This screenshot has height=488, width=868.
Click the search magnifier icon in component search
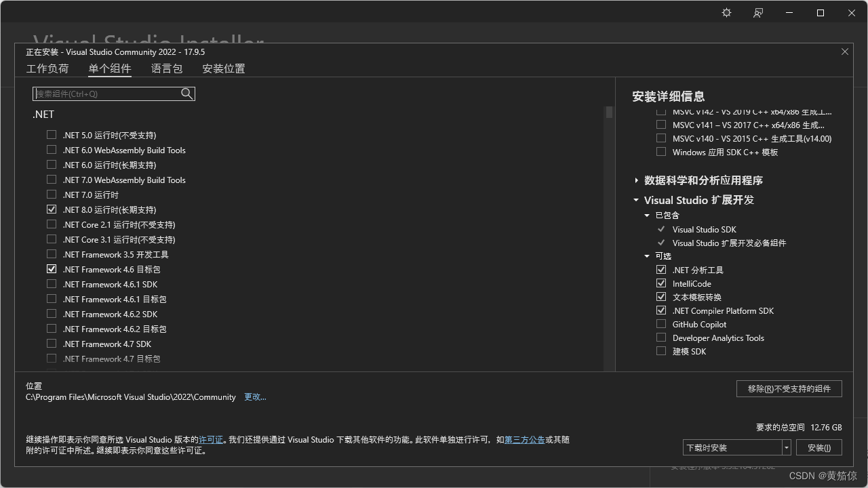point(187,94)
